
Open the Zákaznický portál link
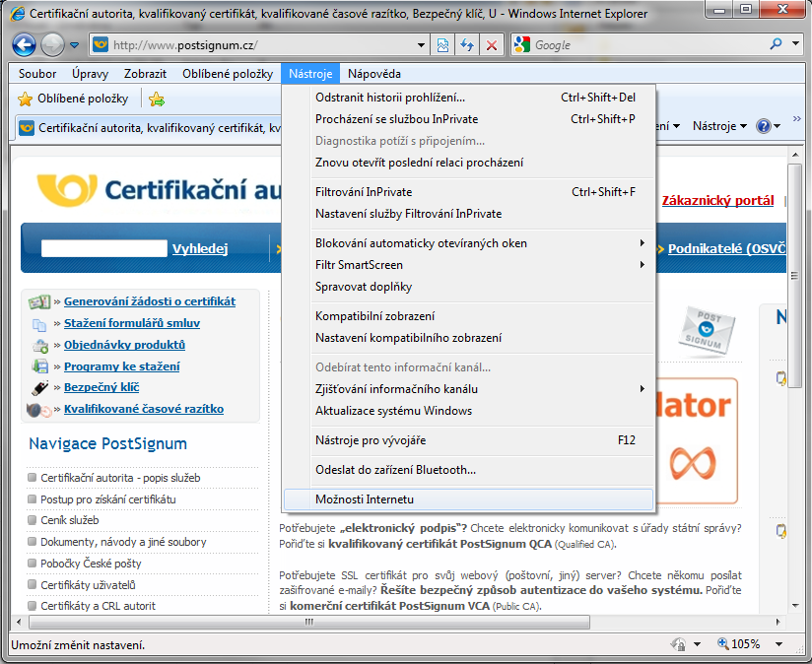(x=717, y=201)
